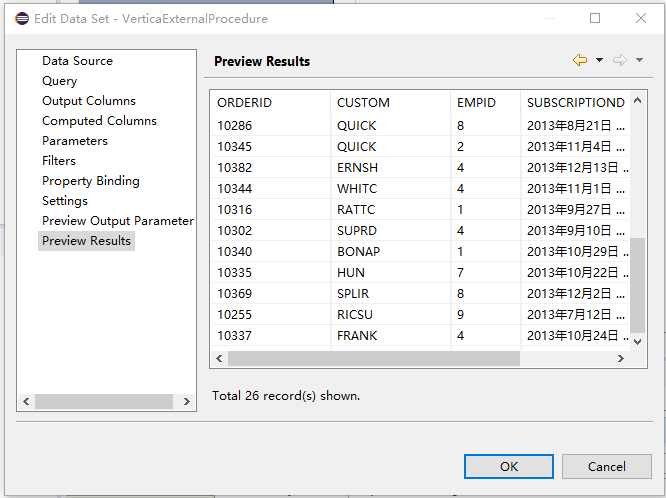The height and width of the screenshot is (498, 666).
Task: Click the SUBSCRIPTIOND column header
Action: 575,103
